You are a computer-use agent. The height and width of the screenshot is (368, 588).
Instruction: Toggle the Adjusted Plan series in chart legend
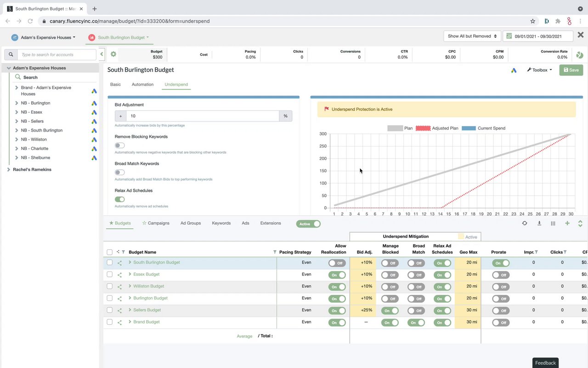pyautogui.click(x=437, y=128)
